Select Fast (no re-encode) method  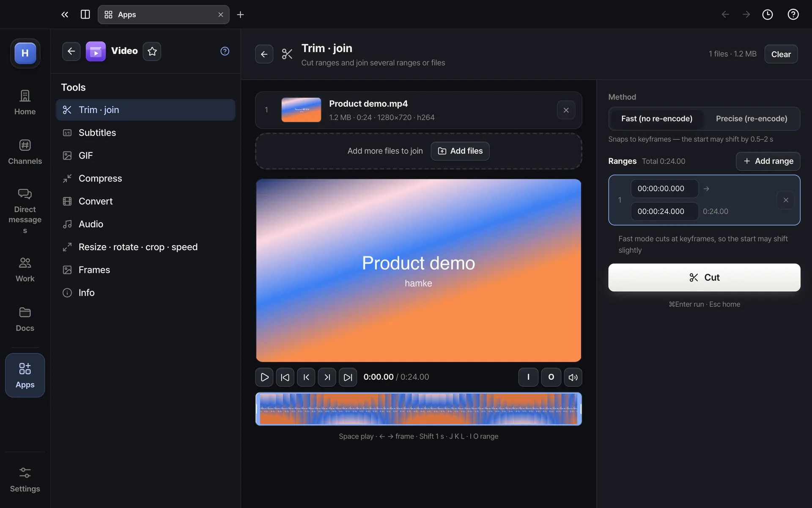pos(656,119)
